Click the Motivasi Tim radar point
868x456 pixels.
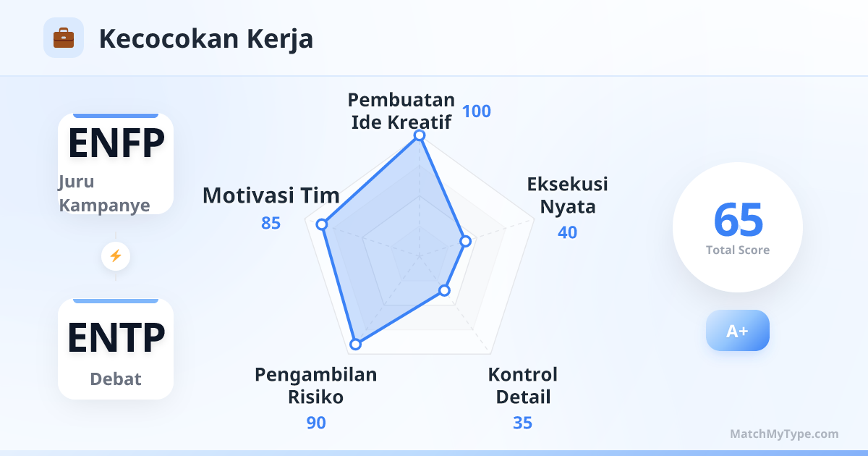point(323,224)
